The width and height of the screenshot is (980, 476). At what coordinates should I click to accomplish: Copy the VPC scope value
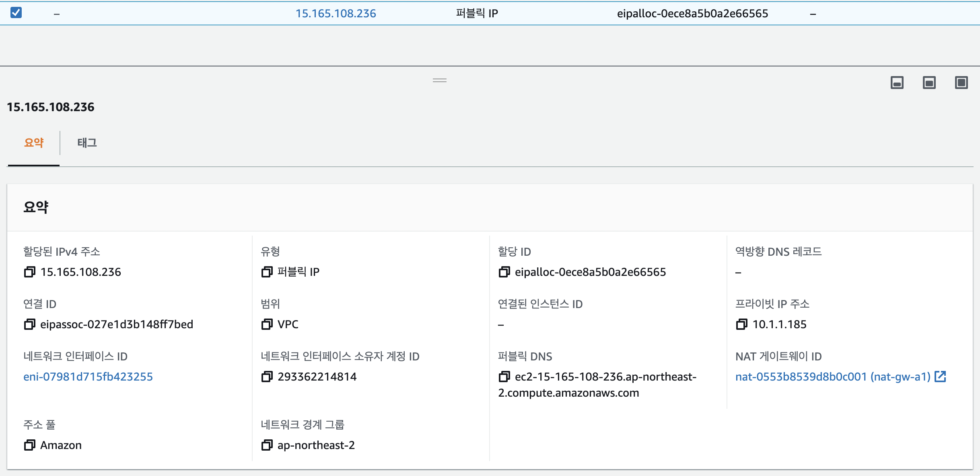click(x=267, y=325)
